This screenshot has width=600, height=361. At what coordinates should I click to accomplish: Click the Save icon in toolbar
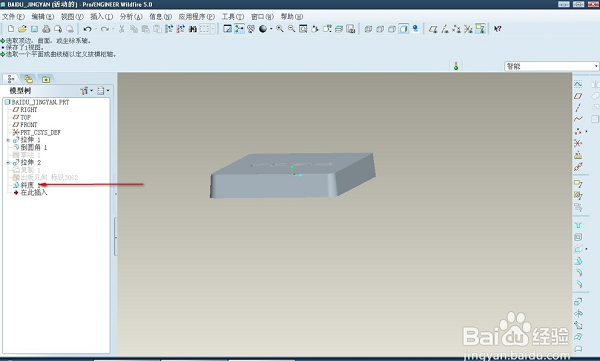pos(34,29)
